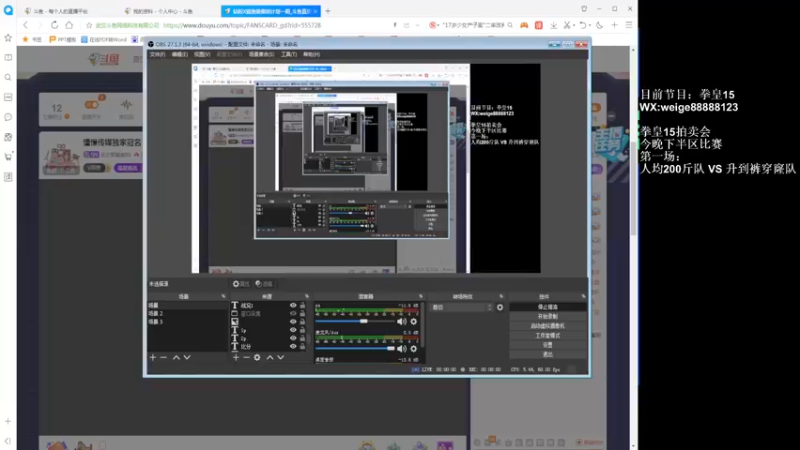Pop out the 混音器 dock panel header icon
The image size is (800, 450).
tap(420, 296)
